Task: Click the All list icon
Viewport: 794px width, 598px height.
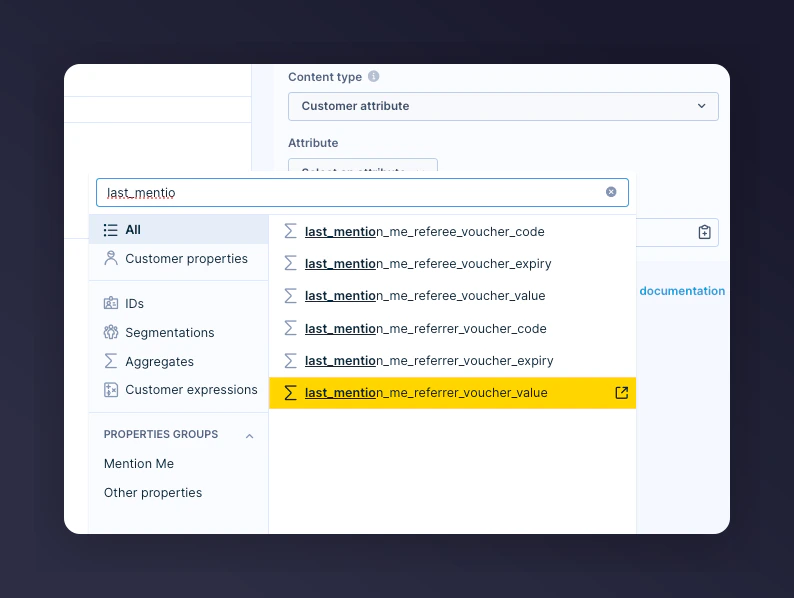Action: [x=110, y=230]
